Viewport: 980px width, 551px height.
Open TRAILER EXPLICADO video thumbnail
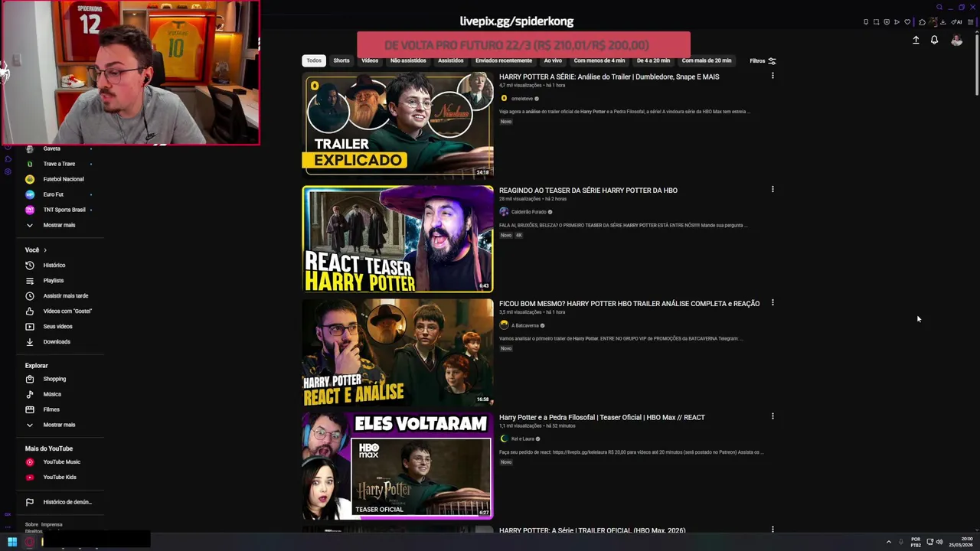[397, 125]
